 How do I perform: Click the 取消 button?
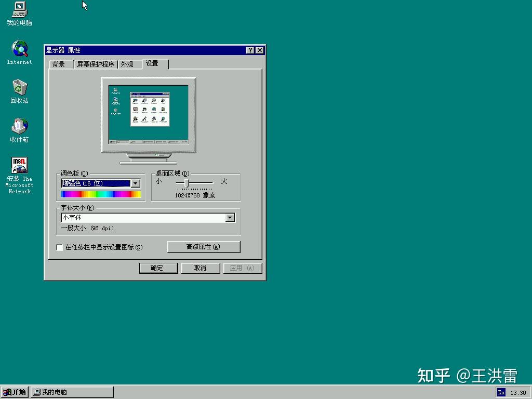pos(200,268)
